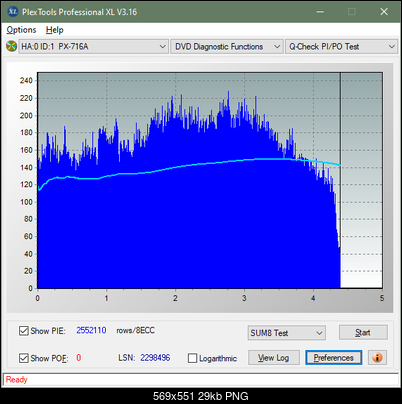Viewport: 402px width, 404px height.
Task: Toggle the Show POF checkbox
Action: pyautogui.click(x=24, y=358)
